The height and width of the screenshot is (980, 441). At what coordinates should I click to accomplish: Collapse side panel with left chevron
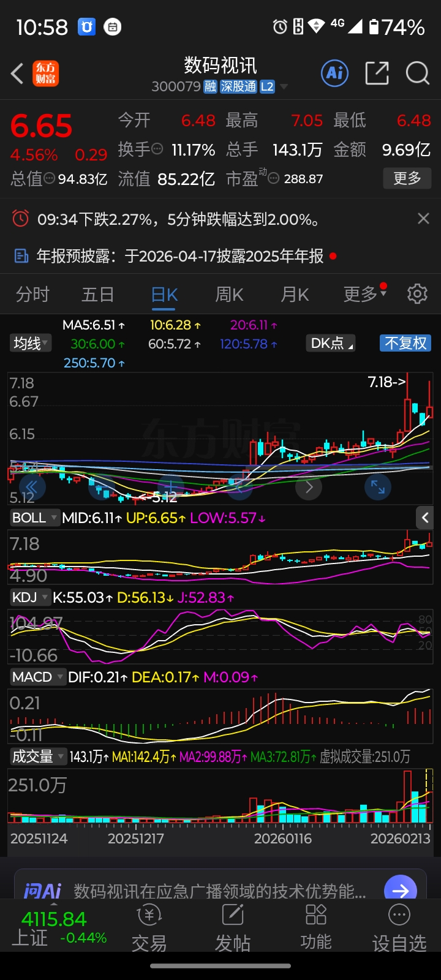click(x=425, y=518)
